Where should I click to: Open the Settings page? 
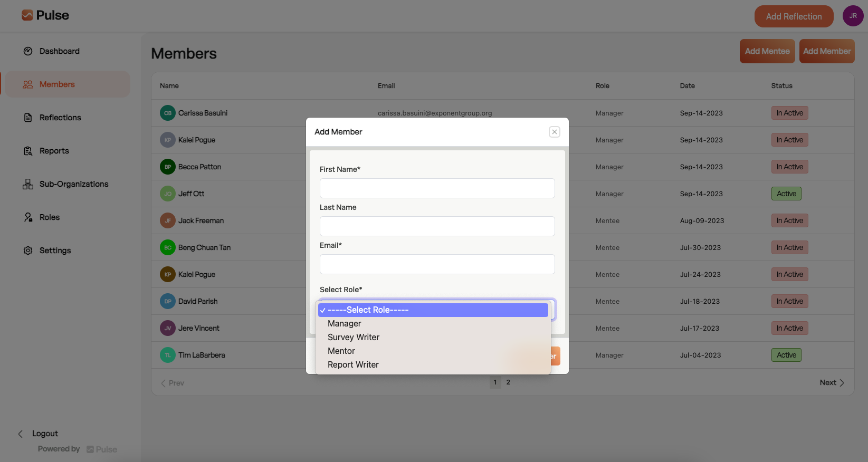55,251
